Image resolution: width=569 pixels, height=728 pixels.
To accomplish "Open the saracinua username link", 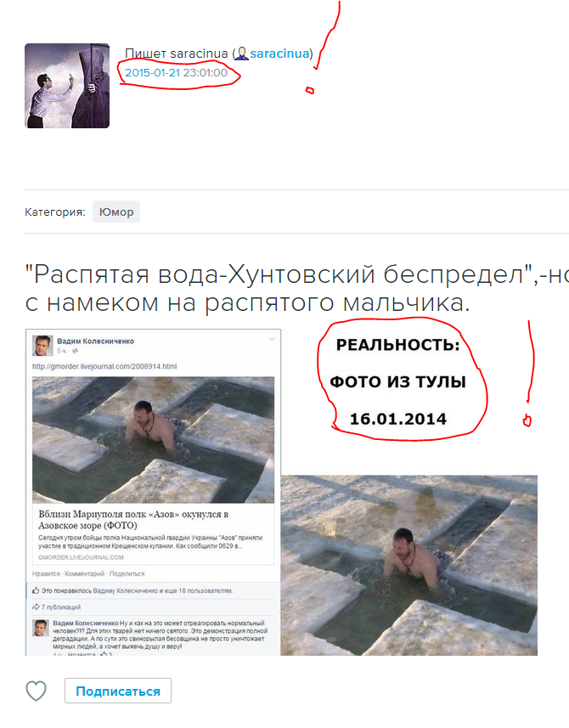I will (x=279, y=54).
